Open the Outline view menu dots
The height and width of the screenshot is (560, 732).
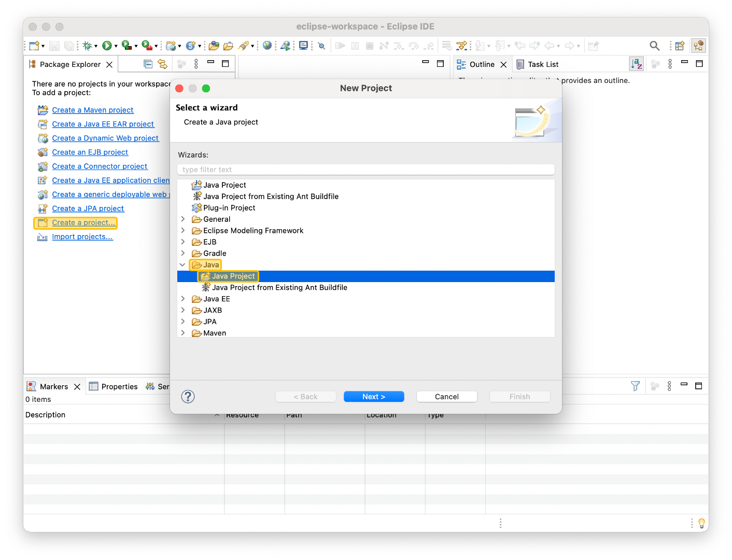click(670, 64)
